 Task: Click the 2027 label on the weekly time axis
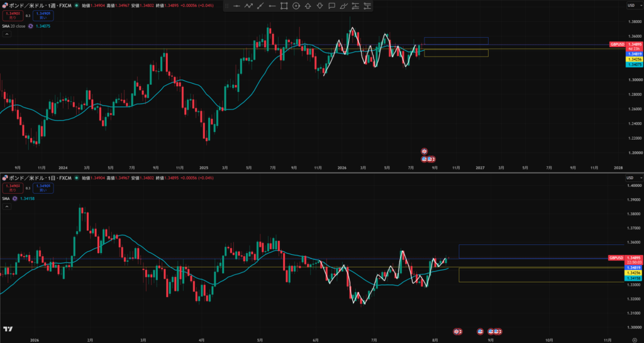(x=480, y=168)
